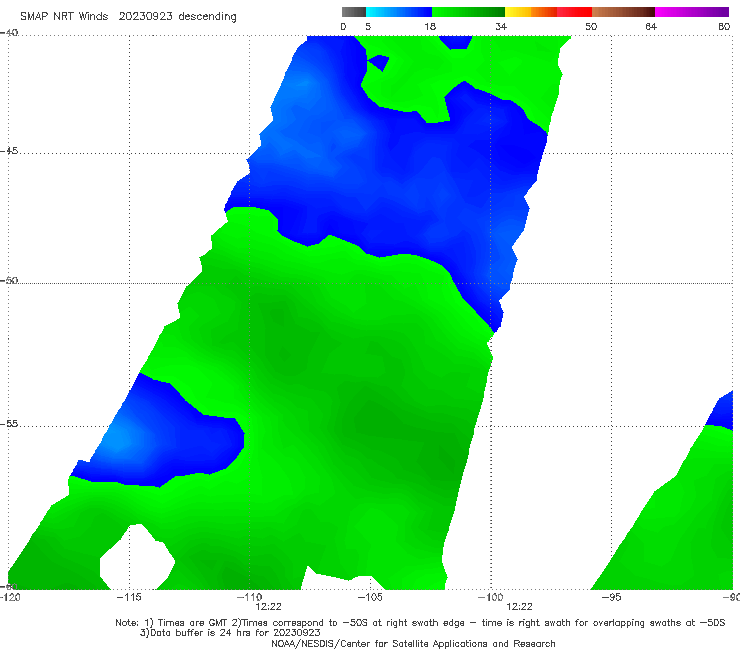Click the 'Data buffer is 24 hrs' note
This screenshot has height=650, width=740.
[x=230, y=633]
